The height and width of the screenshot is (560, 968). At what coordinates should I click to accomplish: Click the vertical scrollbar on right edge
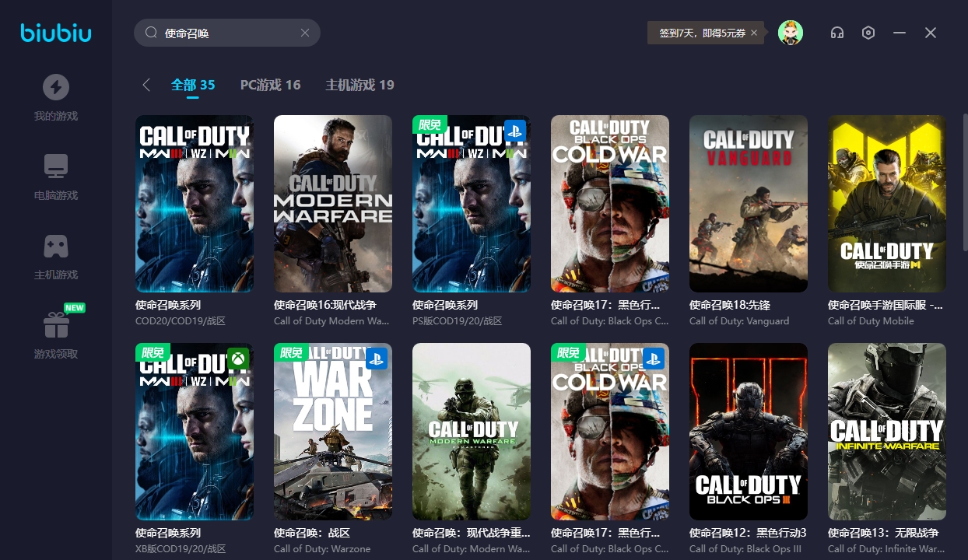965,183
